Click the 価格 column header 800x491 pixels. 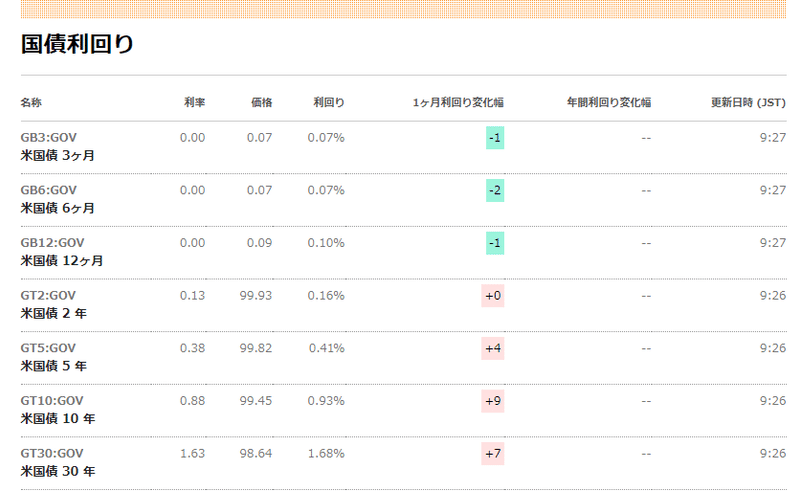pyautogui.click(x=262, y=102)
